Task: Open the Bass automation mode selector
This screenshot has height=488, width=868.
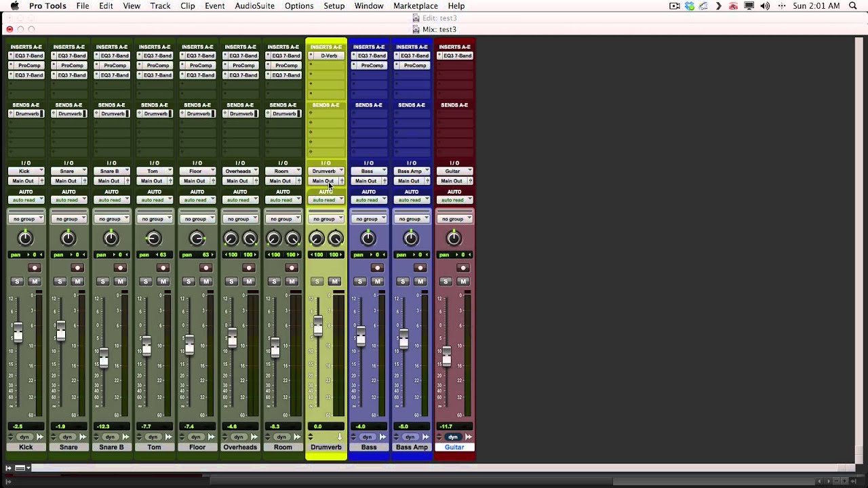Action: (369, 200)
